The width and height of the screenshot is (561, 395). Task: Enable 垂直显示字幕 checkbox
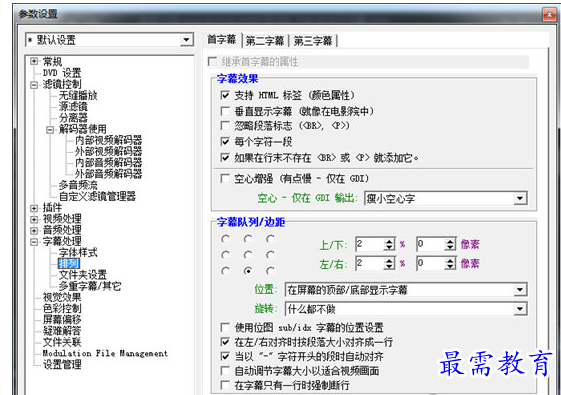pos(225,111)
